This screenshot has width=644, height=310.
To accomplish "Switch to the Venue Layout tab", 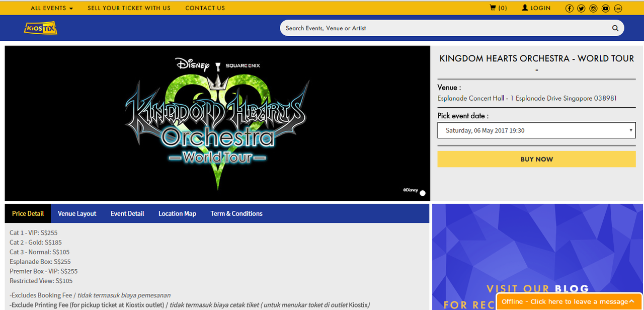I will coord(76,213).
